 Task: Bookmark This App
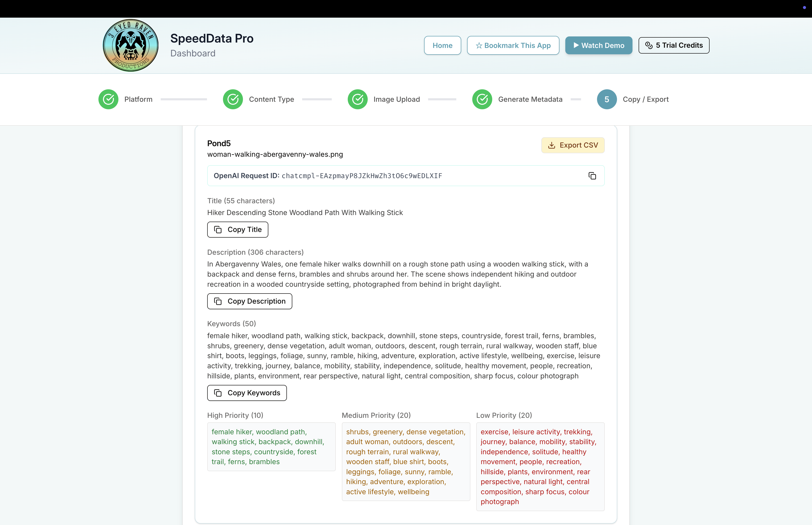[513, 45]
